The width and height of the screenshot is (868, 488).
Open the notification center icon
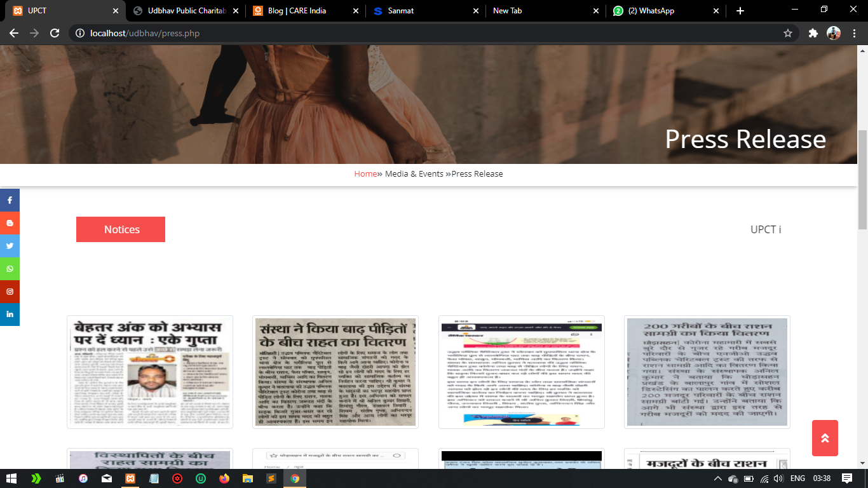(847, 478)
